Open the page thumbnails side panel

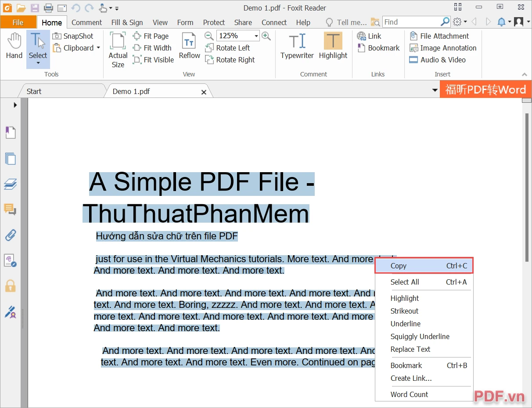[10, 158]
